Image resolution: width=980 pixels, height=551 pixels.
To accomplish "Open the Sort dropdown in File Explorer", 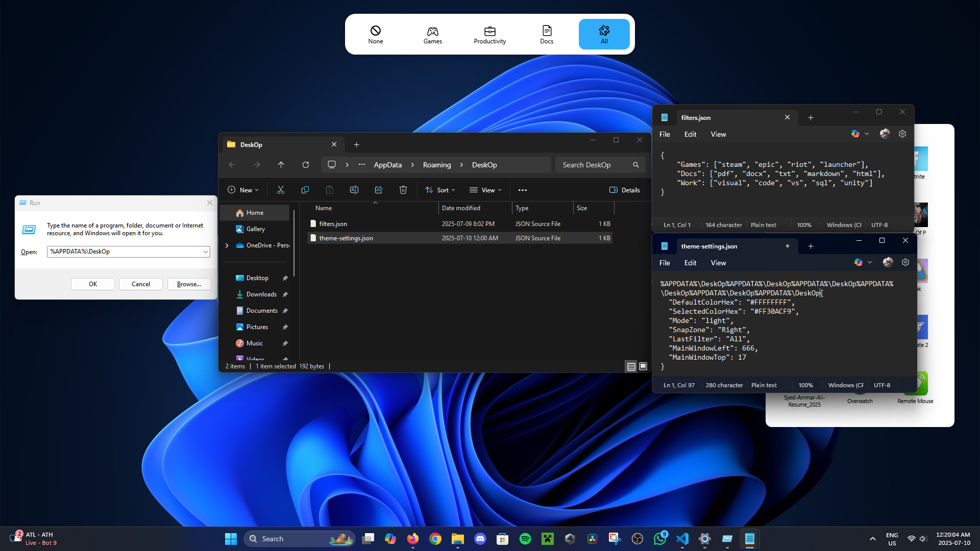I will pos(439,189).
